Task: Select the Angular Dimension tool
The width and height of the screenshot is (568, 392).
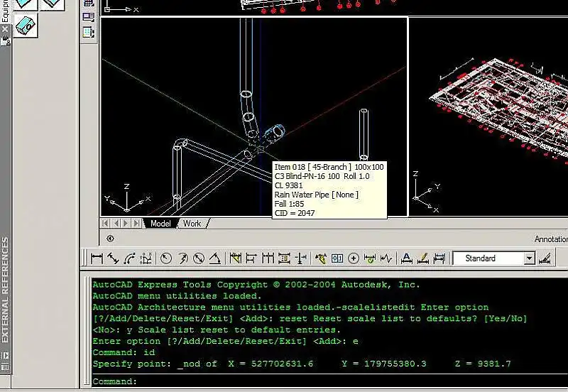Action: point(215,258)
